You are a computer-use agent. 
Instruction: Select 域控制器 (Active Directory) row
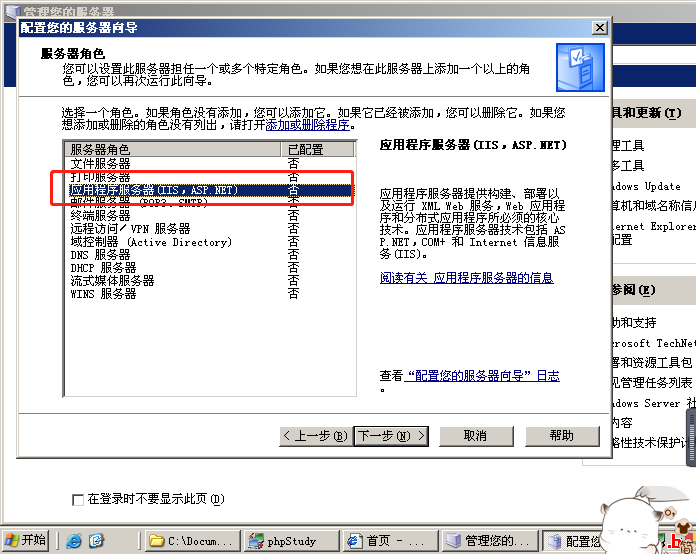[x=210, y=242]
